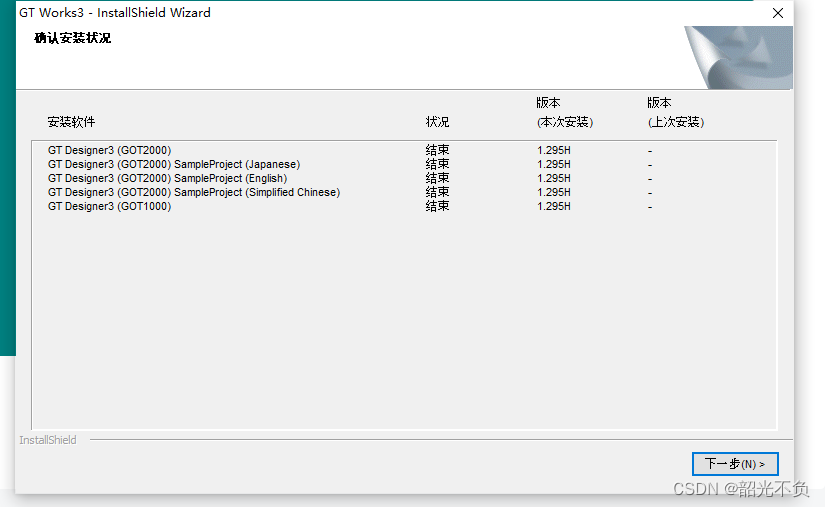Click the 下一步(N) > button
This screenshot has width=825, height=507.
[x=735, y=464]
